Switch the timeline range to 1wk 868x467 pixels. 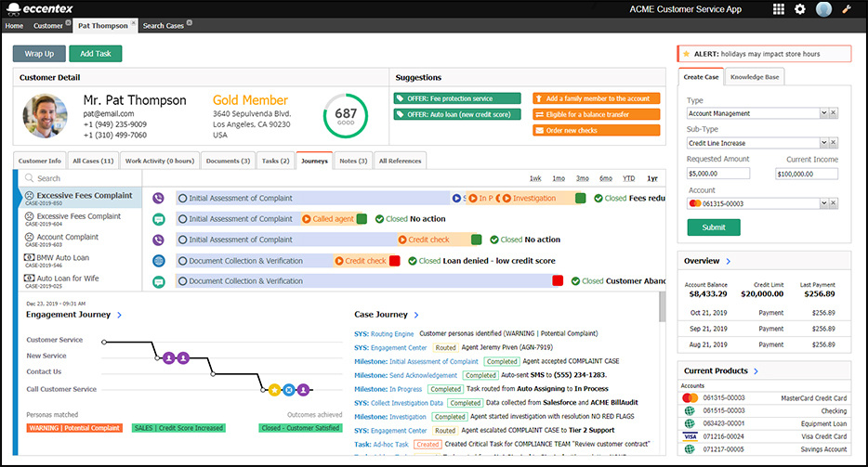pyautogui.click(x=535, y=177)
